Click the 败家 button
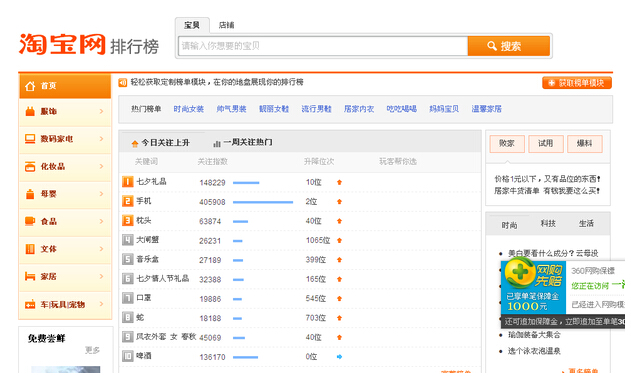Viewport: 631px width, 383px height. coord(507,144)
